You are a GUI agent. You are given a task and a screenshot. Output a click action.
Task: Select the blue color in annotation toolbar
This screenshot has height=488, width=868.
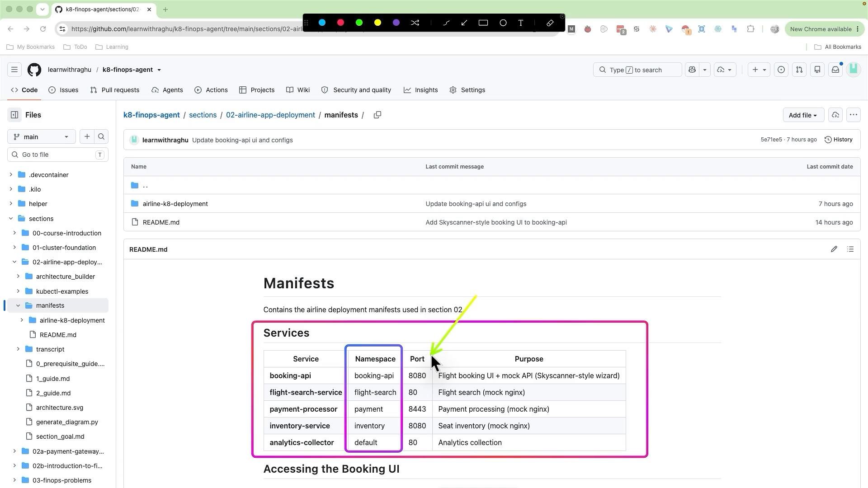point(322,23)
